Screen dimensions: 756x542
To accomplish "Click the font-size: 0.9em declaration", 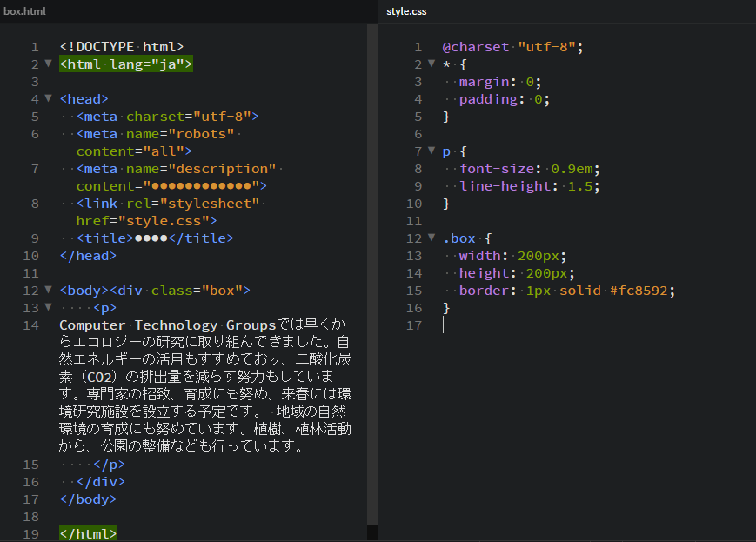I will [530, 168].
